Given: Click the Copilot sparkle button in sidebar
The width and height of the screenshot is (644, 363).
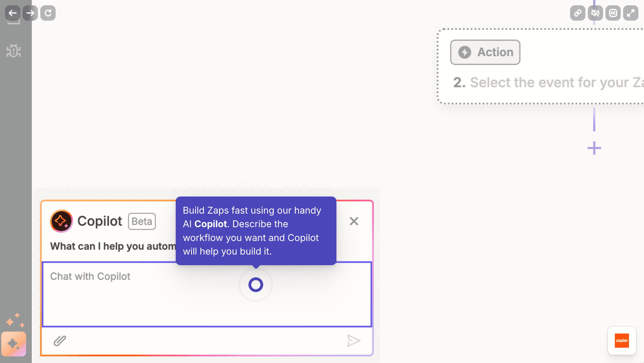Looking at the screenshot, I should (x=14, y=344).
